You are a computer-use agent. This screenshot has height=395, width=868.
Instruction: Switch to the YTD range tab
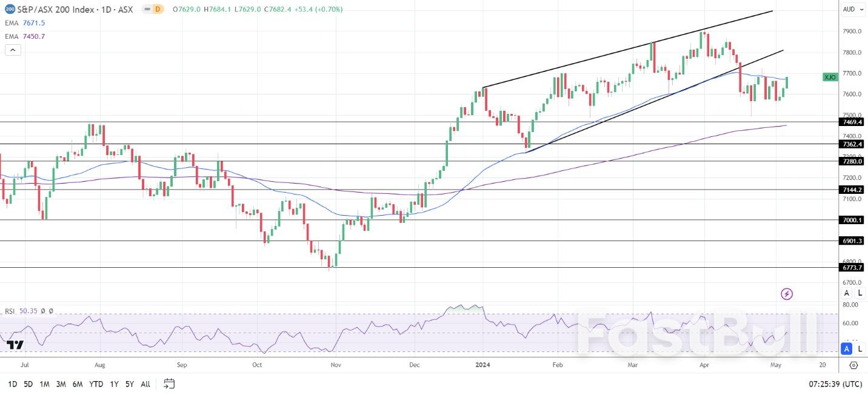pyautogui.click(x=95, y=384)
